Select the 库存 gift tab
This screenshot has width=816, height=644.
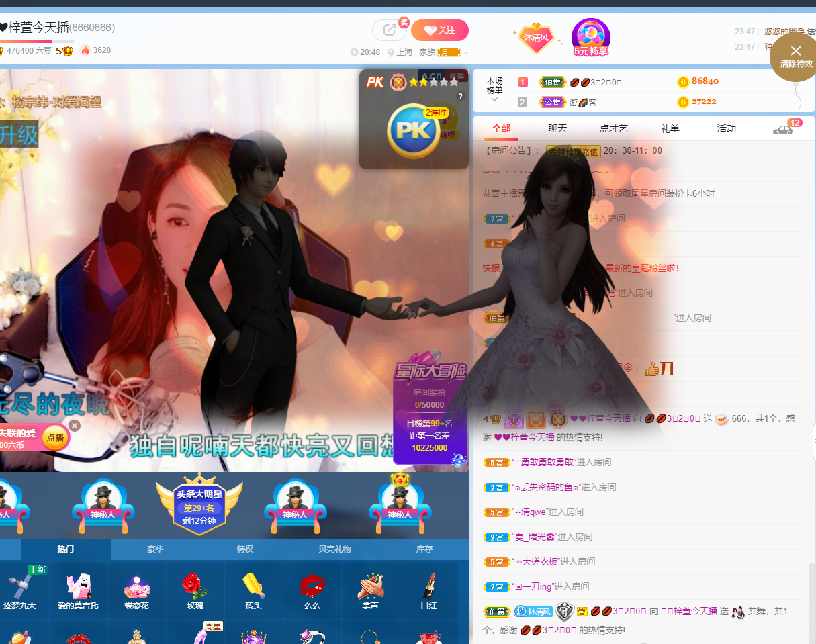[x=424, y=549]
